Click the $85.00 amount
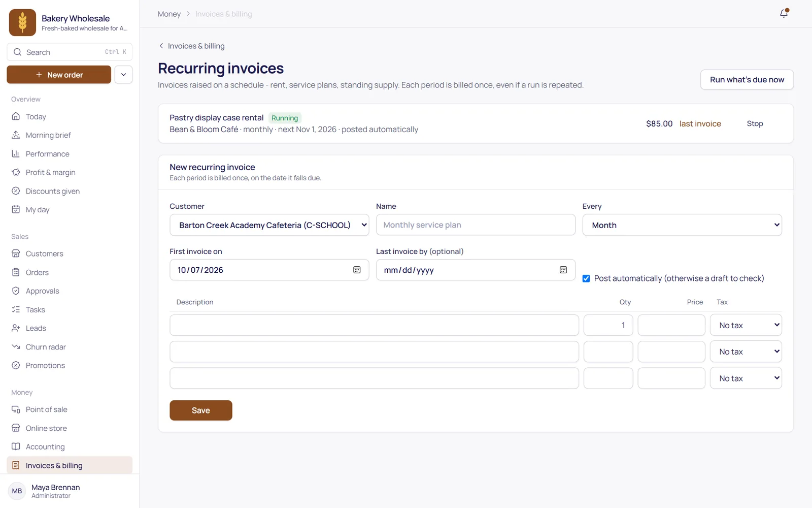Viewport: 812px width, 508px height. coord(659,123)
